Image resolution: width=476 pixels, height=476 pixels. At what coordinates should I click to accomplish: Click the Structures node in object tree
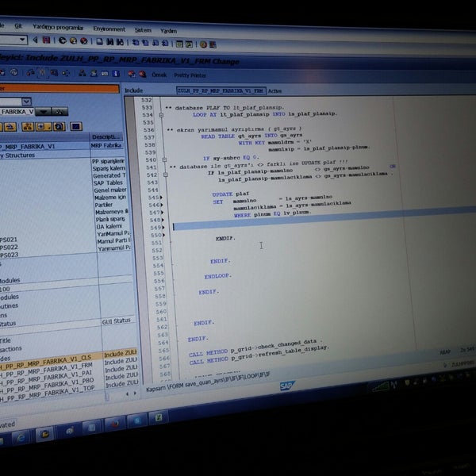pos(17,155)
